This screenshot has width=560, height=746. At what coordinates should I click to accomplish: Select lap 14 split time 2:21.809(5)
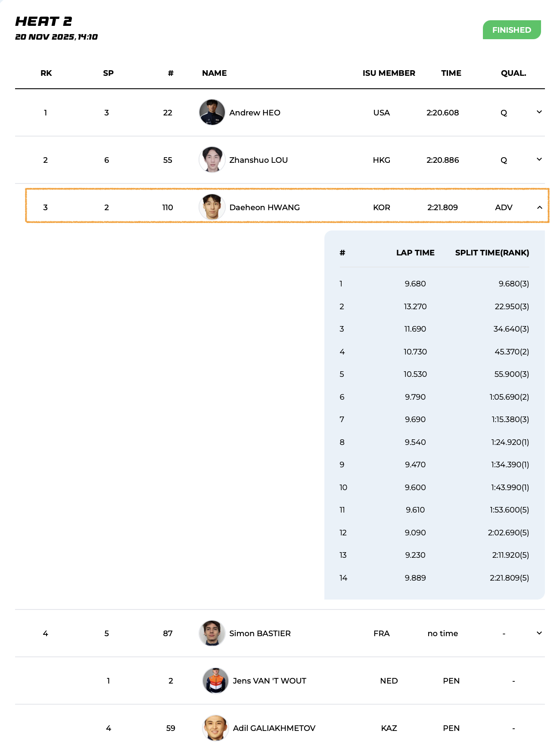pos(509,578)
